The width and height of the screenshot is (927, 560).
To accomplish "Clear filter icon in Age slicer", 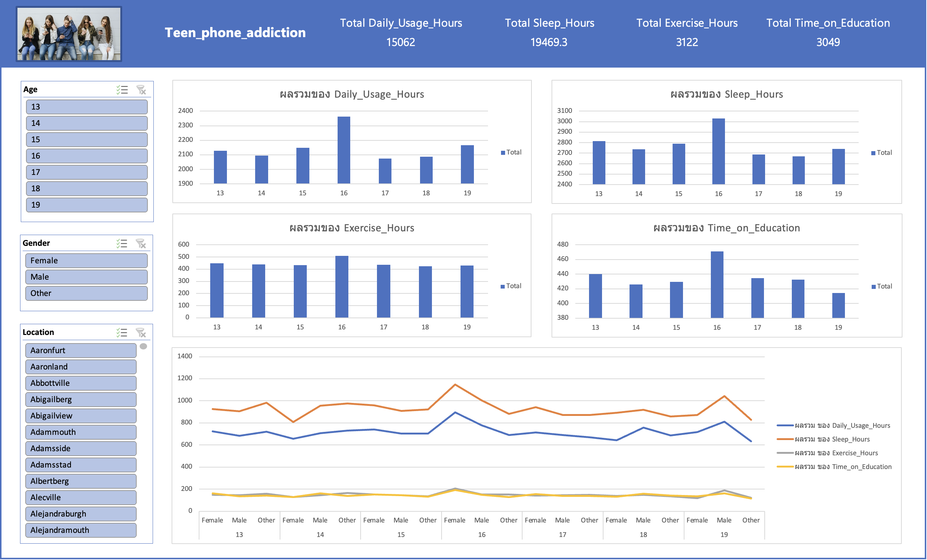I will (141, 89).
